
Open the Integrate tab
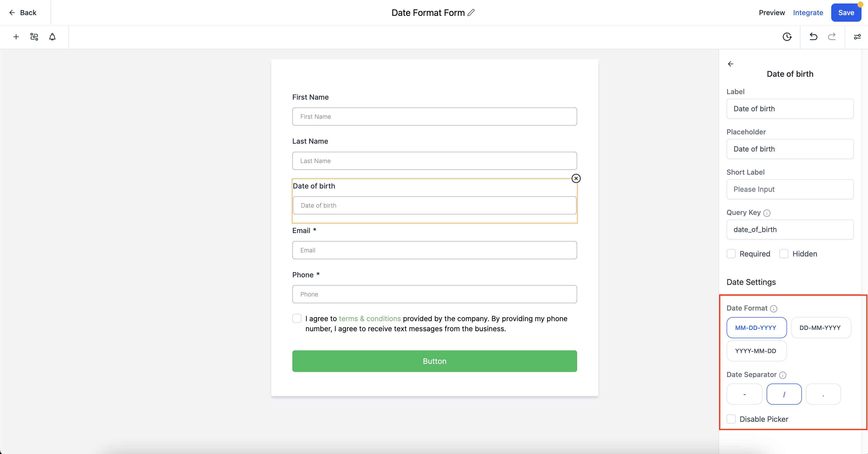(808, 13)
